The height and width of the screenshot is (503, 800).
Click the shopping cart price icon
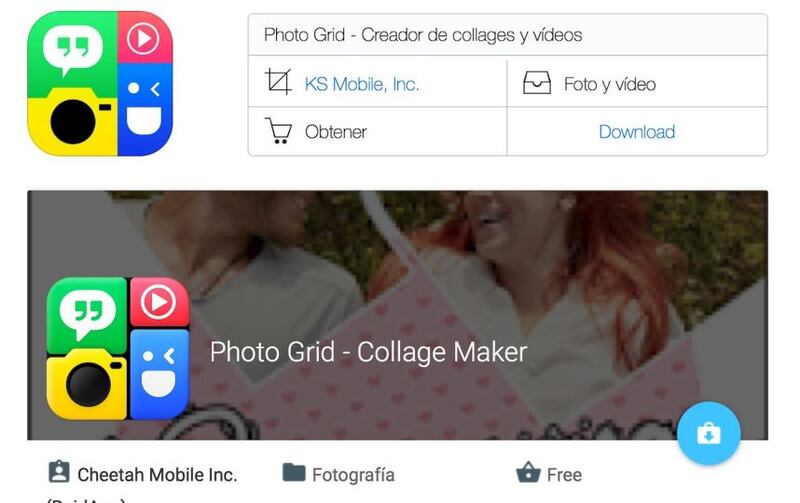278,131
